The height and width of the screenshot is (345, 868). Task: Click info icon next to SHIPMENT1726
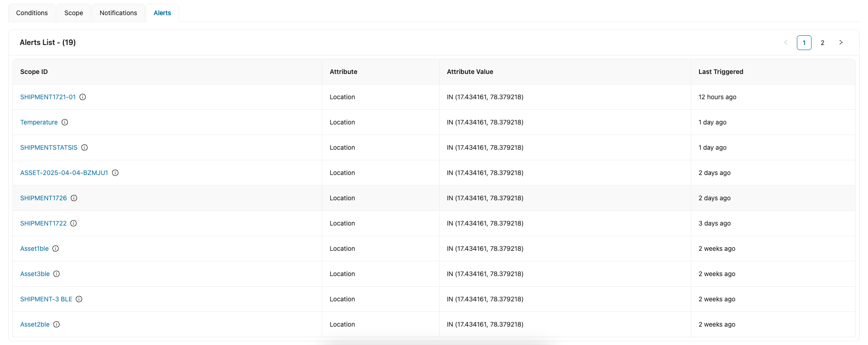(74, 198)
